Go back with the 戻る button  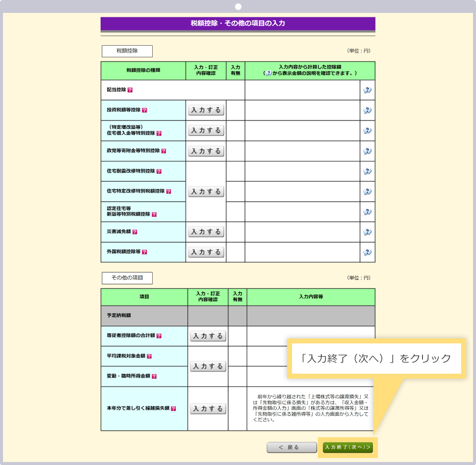click(292, 447)
